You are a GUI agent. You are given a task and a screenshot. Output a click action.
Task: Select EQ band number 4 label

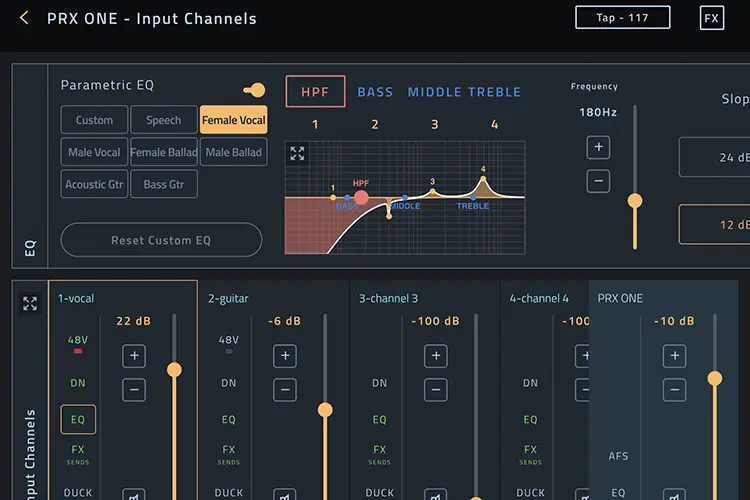coord(495,124)
